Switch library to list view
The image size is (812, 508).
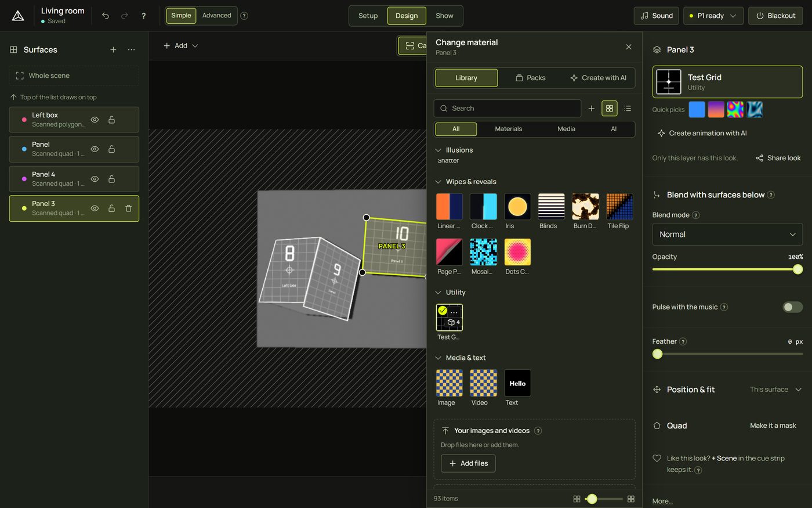pyautogui.click(x=628, y=109)
